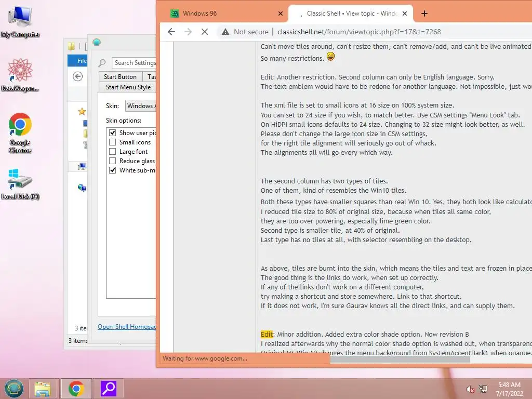This screenshot has height=399, width=532.
Task: Click the Not secure warning icon
Action: pos(225,32)
